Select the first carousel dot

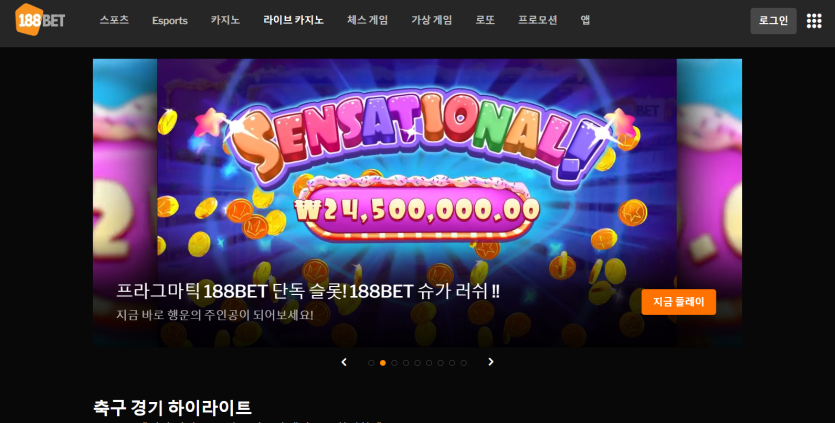tap(371, 363)
